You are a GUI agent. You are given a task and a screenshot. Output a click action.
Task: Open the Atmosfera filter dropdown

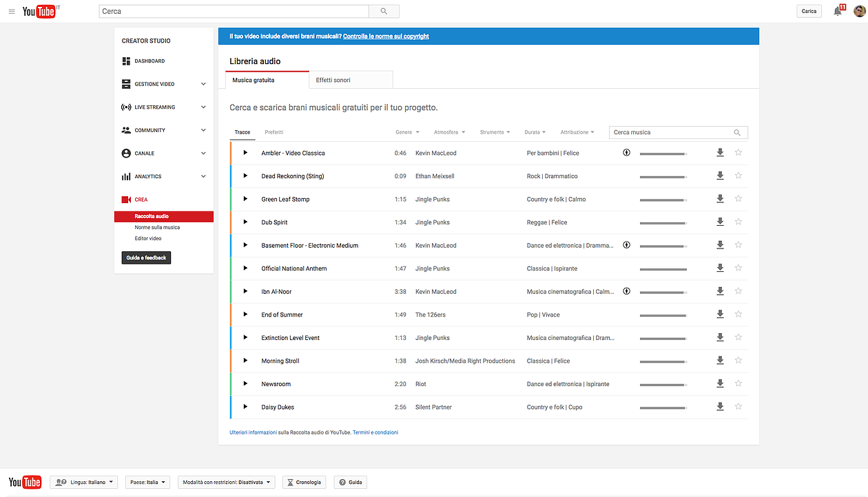(x=449, y=132)
